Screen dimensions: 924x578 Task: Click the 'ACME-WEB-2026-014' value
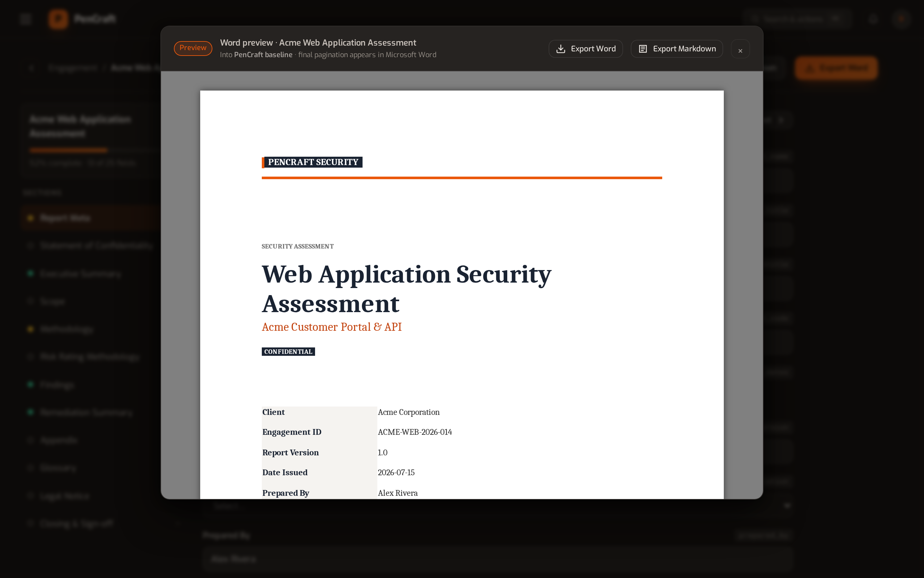(x=415, y=432)
